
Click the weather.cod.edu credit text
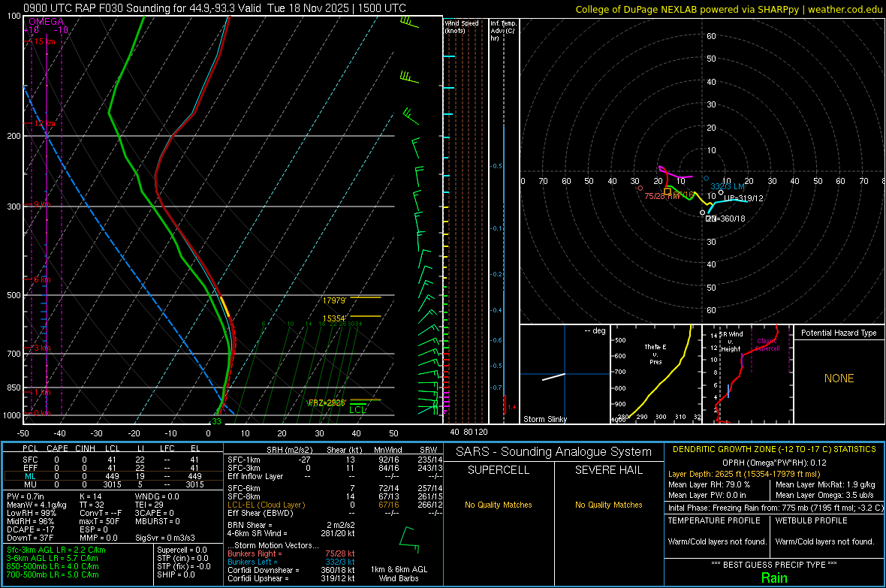tap(845, 9)
